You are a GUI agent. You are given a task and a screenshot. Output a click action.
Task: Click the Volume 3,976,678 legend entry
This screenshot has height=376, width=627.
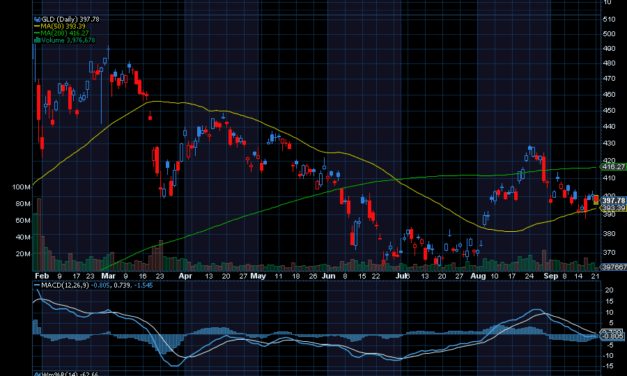[68, 40]
